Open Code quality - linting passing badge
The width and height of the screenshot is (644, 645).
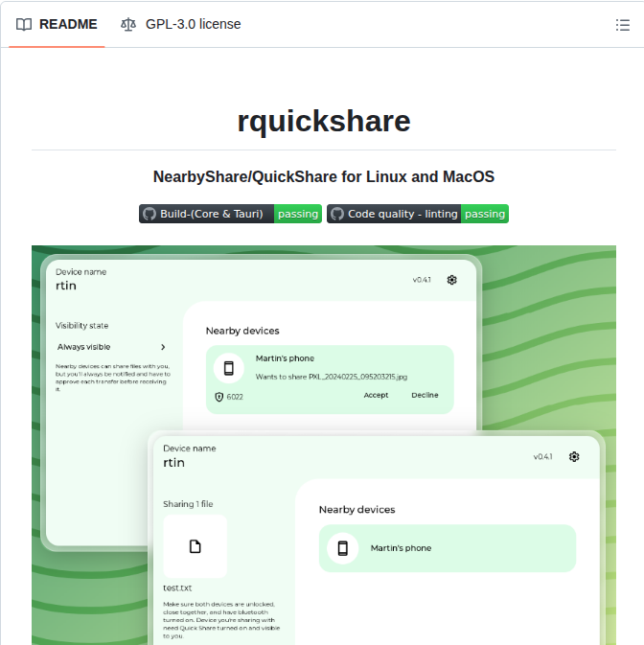[418, 214]
